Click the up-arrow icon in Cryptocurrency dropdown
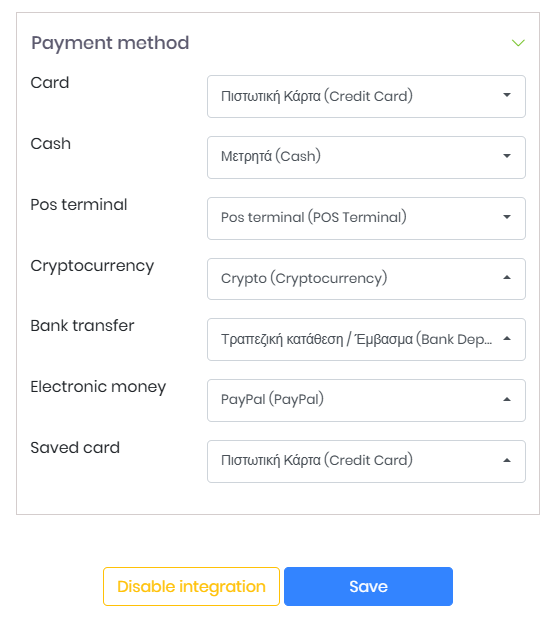This screenshot has width=554, height=617. 507,277
